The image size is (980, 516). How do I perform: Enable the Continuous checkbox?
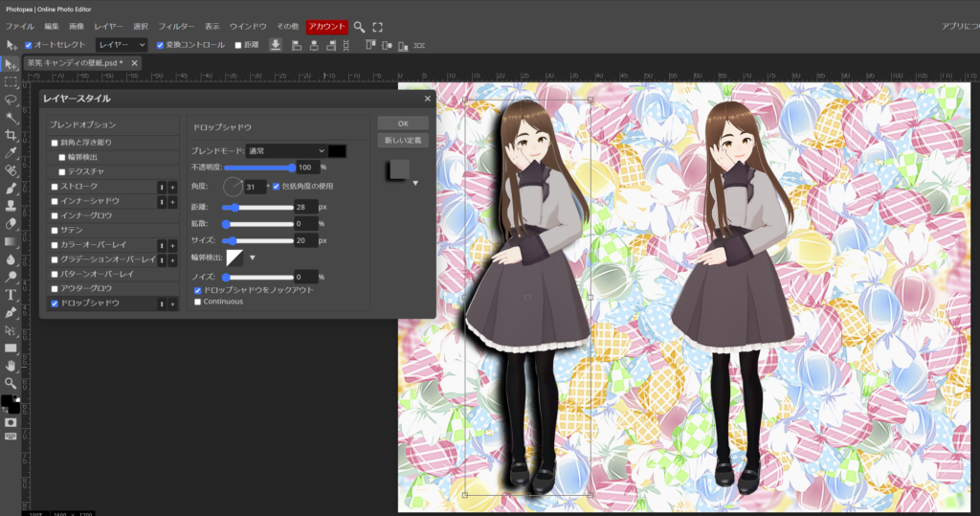(x=198, y=302)
